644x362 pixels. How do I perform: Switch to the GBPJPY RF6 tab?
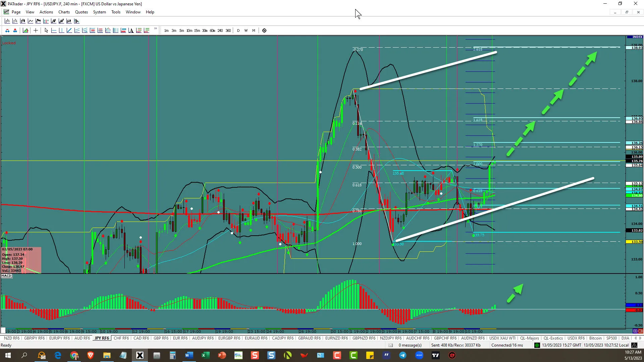pyautogui.click(x=34, y=338)
